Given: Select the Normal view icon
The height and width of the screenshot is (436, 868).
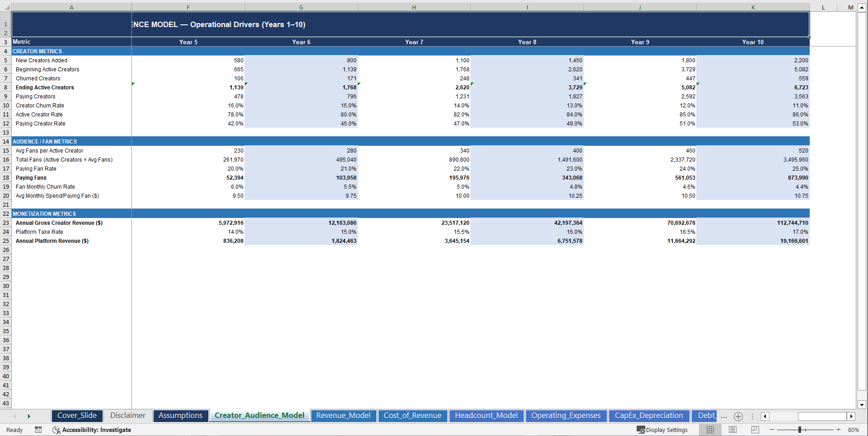Looking at the screenshot, I should coord(710,430).
